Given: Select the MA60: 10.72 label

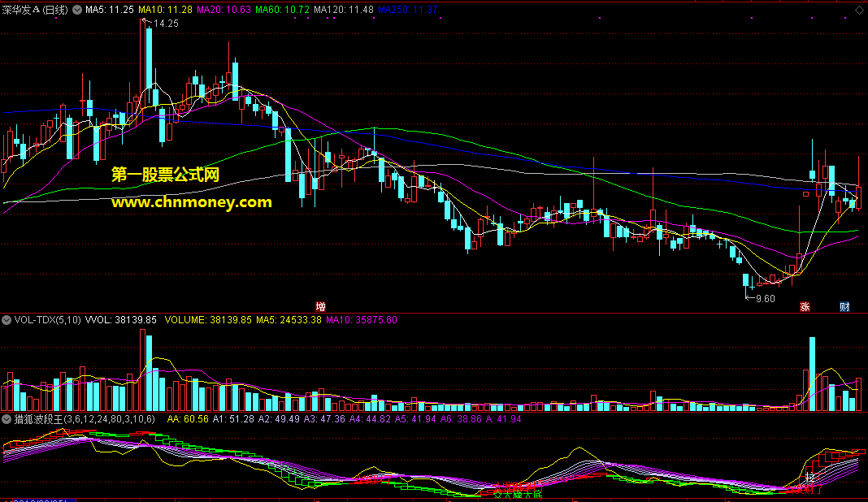Looking at the screenshot, I should tap(282, 10).
